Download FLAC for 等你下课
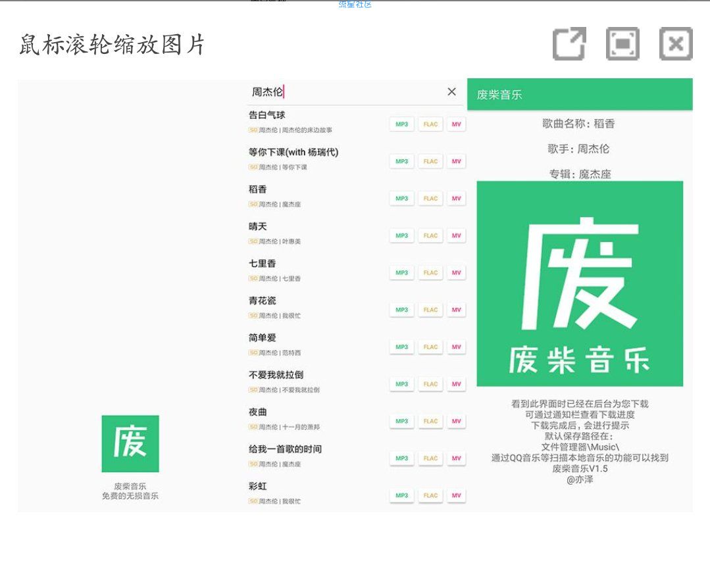This screenshot has width=710, height=588. click(x=430, y=161)
